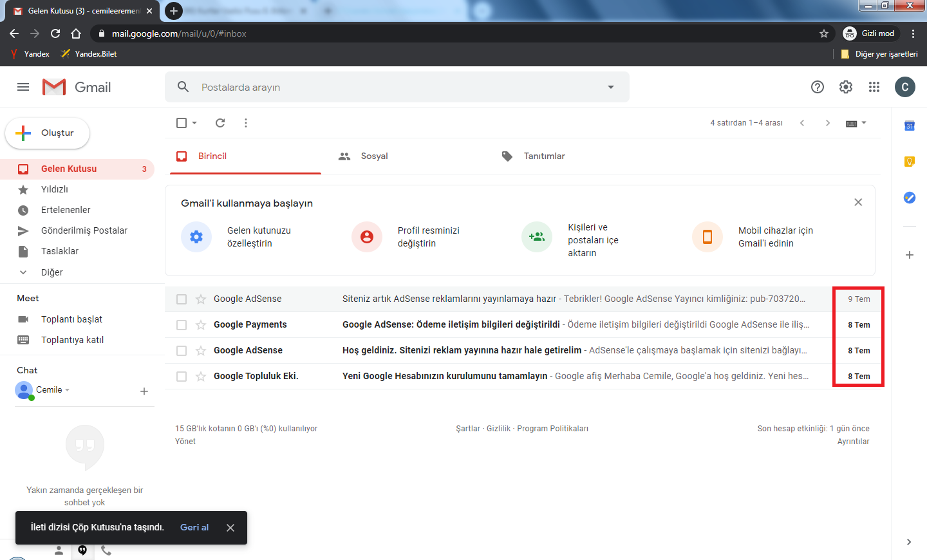Select the Google Topluluk Eki. email checkbox

pos(182,377)
